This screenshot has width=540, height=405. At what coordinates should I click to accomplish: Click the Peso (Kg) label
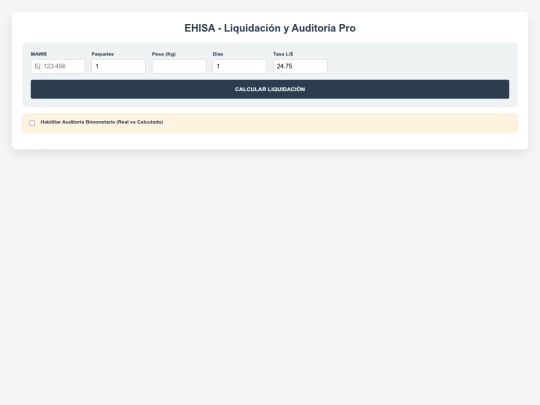pos(164,54)
